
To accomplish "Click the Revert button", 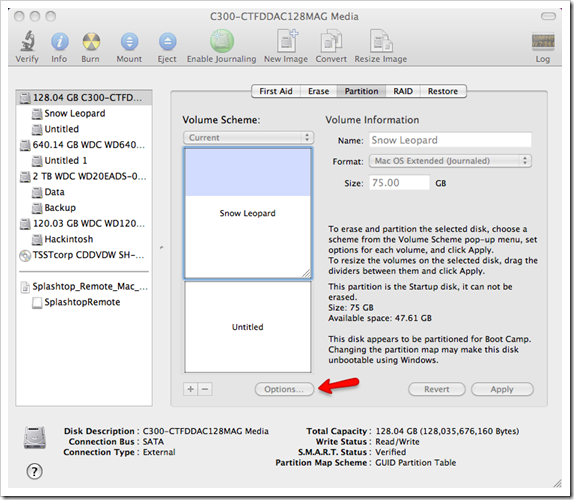I will [437, 389].
